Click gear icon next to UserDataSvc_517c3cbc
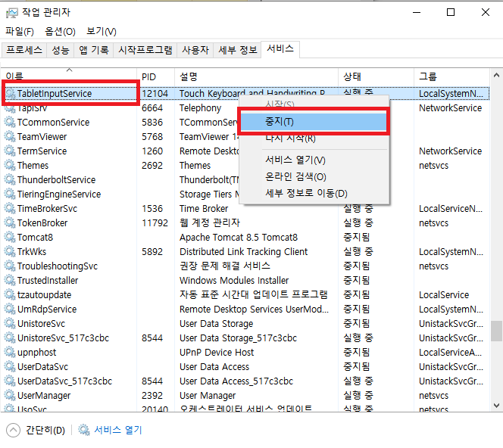The width and height of the screenshot is (503, 448). point(10,381)
